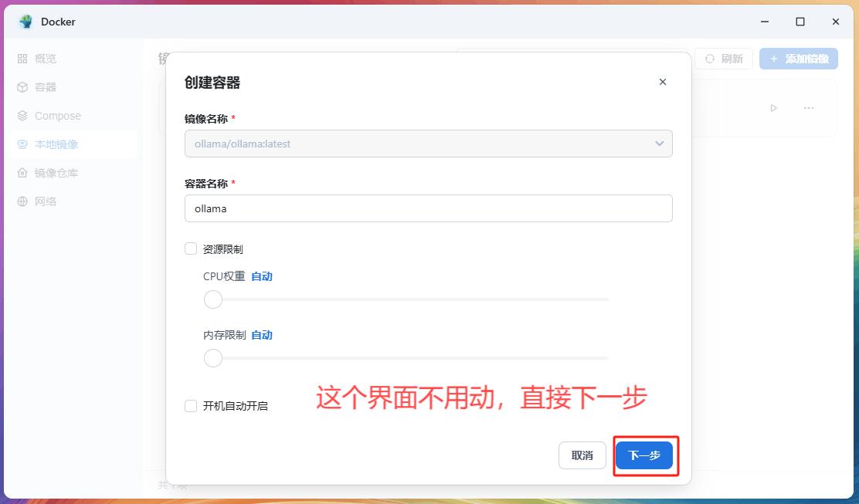Enable the 资源限制 checkbox
Screen dimensions: 859x504
[x=191, y=249]
